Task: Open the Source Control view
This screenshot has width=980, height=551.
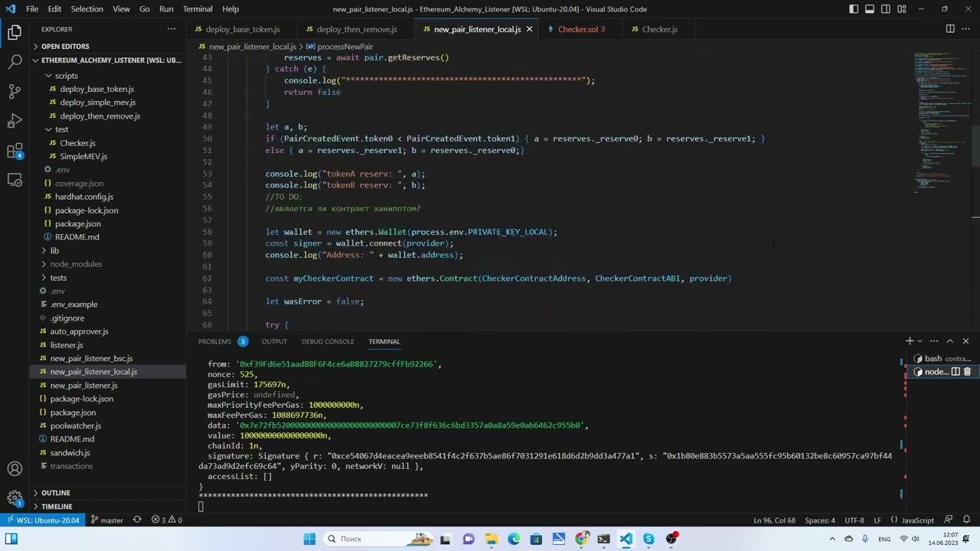Action: coord(15,91)
